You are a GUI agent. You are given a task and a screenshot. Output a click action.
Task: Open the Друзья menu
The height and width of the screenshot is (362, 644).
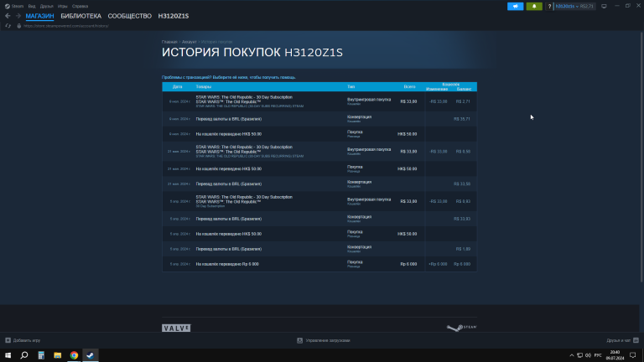click(x=46, y=6)
